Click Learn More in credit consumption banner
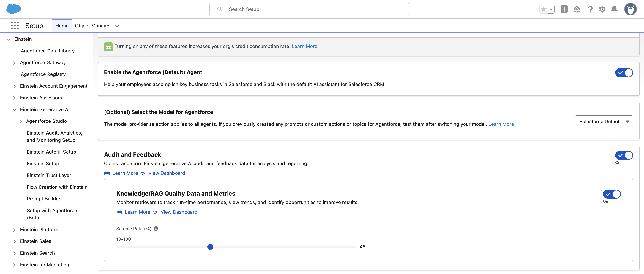 coord(304,47)
